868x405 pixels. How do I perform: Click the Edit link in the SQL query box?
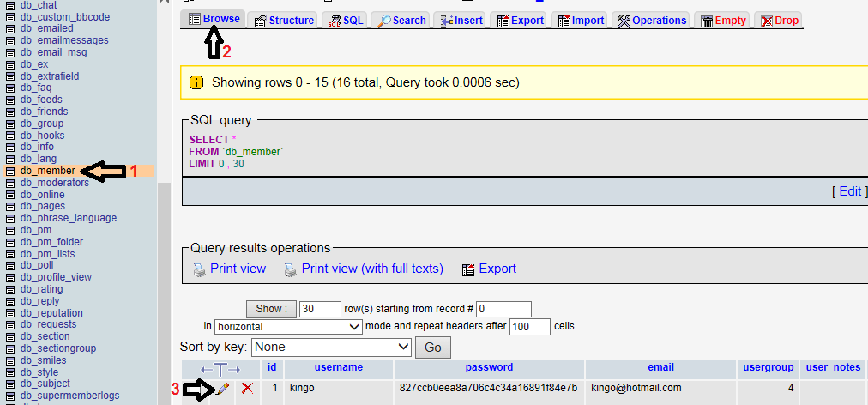tap(850, 191)
